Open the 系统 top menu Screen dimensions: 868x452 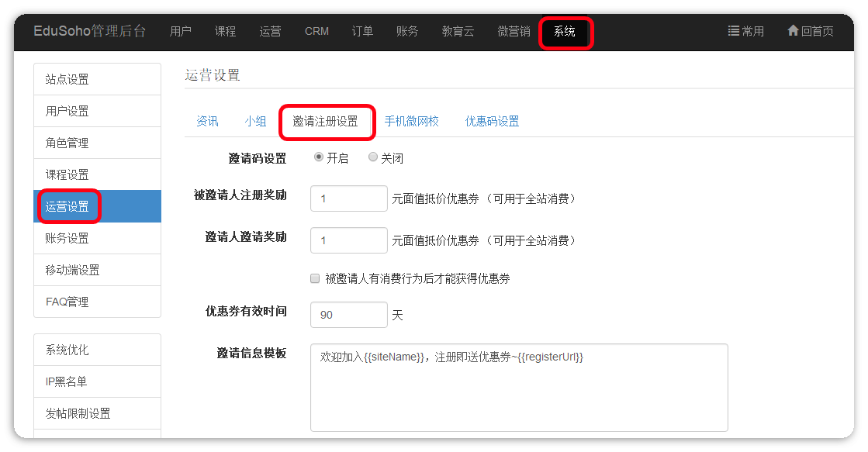(565, 32)
